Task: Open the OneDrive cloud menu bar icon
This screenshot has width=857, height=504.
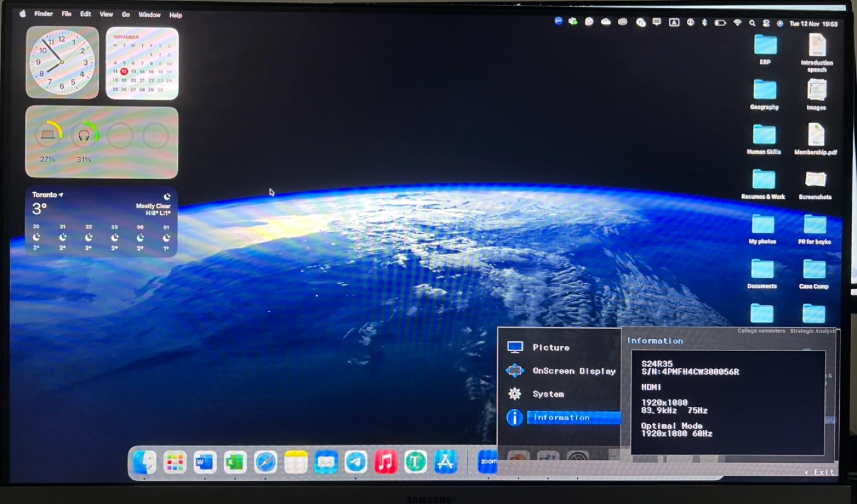Action: tap(606, 22)
